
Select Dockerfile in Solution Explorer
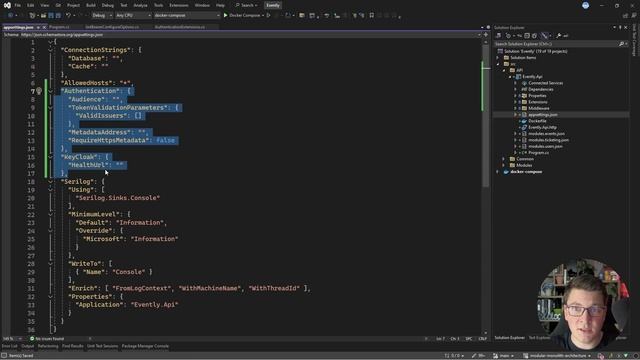537,121
